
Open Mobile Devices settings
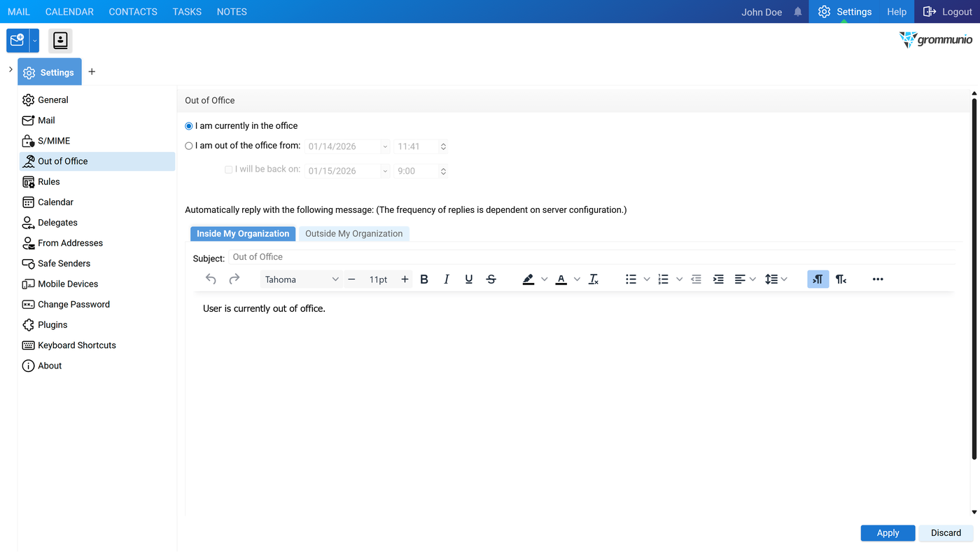click(97, 284)
